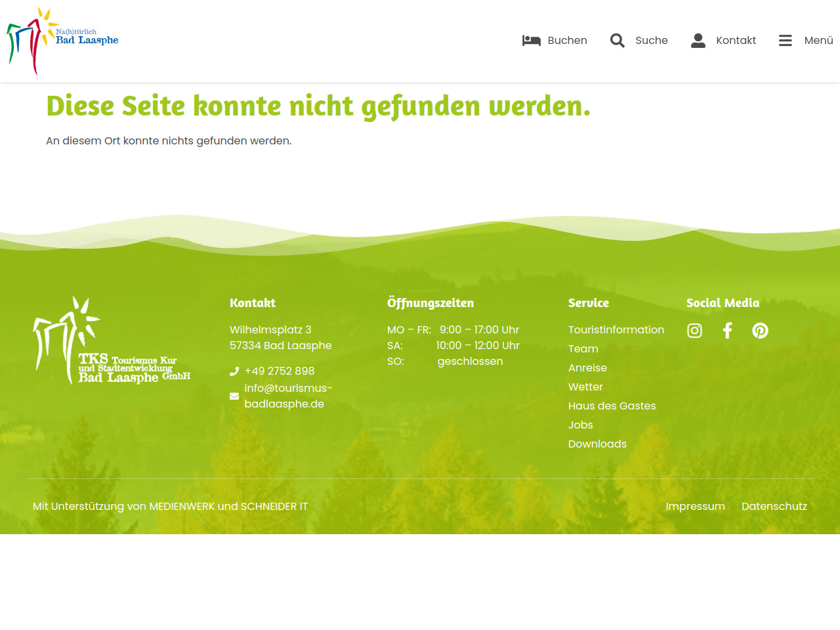This screenshot has width=840, height=630.
Task: Click the white TKS footer logo
Action: pyautogui.click(x=112, y=340)
